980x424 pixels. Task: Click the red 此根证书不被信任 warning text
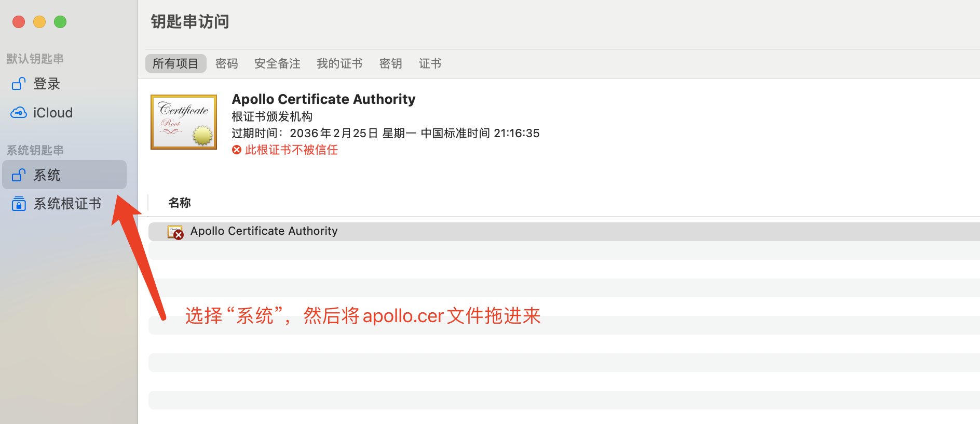pos(291,150)
